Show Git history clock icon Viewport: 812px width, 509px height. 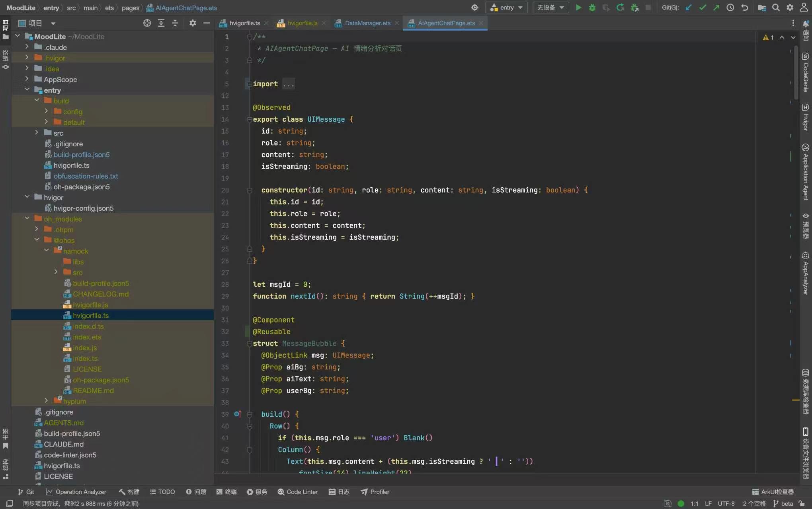[x=730, y=8]
